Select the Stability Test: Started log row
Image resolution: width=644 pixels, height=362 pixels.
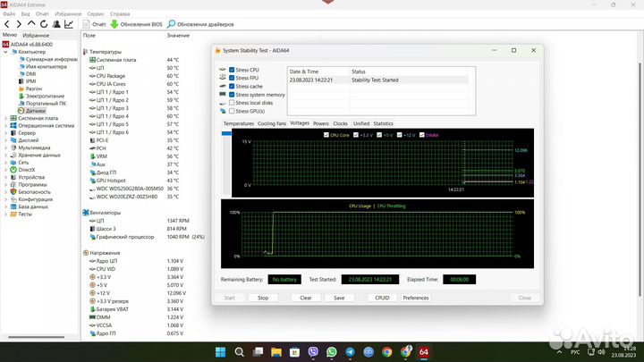(377, 80)
